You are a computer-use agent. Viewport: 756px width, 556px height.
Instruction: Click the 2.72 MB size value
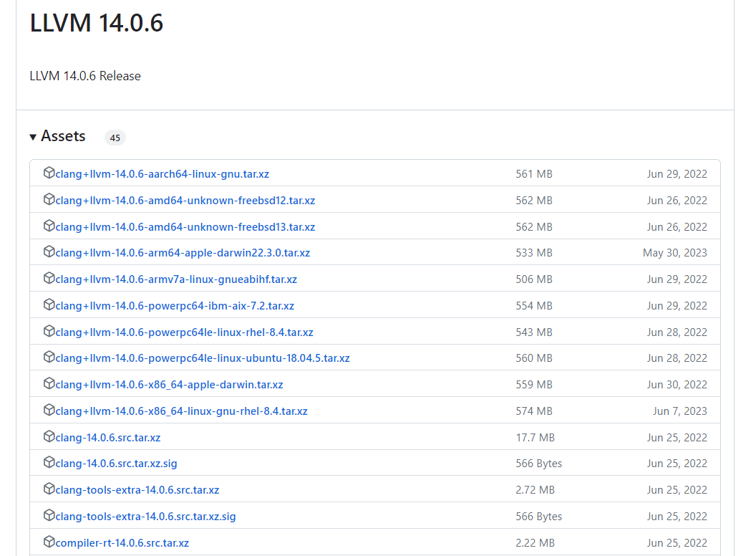535,490
